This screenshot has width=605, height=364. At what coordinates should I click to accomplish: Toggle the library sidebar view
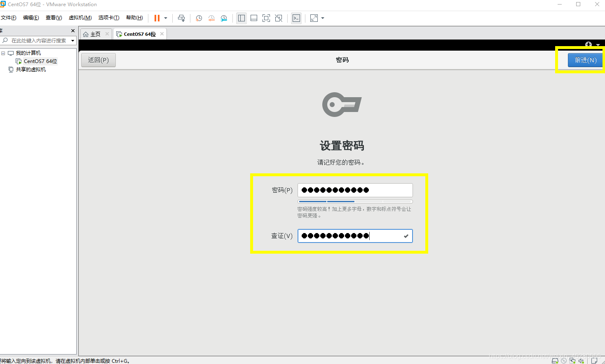242,18
